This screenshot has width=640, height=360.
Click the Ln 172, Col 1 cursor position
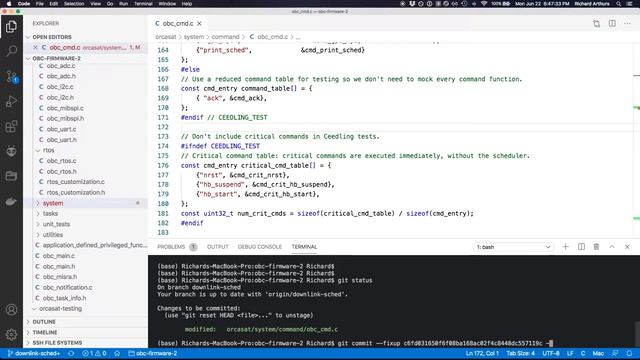click(482, 353)
